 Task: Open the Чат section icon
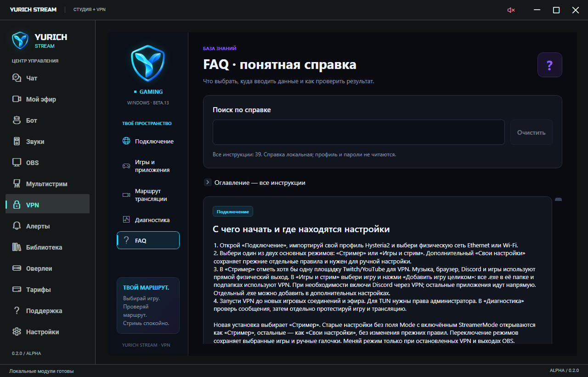click(x=17, y=78)
